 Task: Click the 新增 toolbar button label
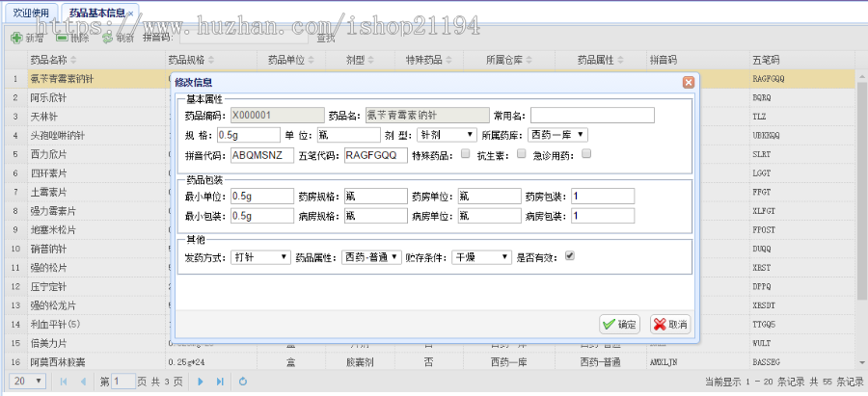point(35,39)
